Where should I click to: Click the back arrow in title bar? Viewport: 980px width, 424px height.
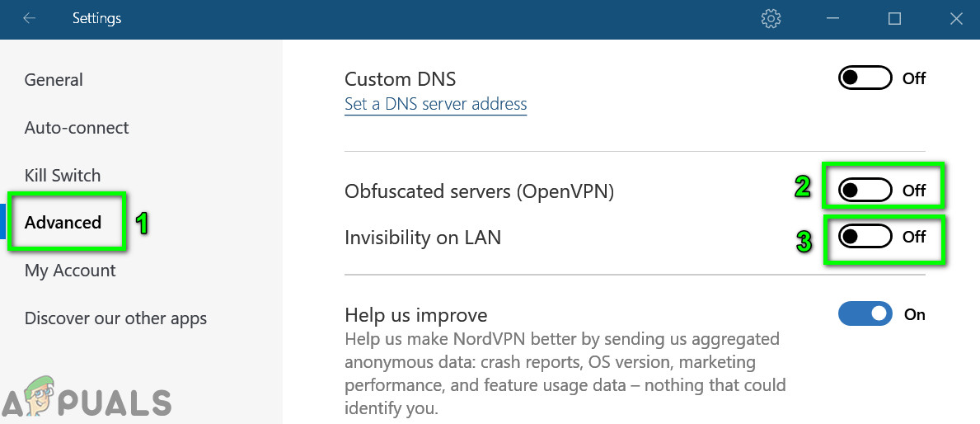click(30, 18)
